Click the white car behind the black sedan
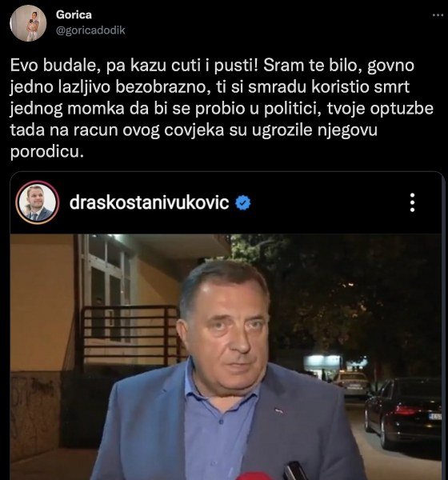448x480 pixels. (x=351, y=384)
